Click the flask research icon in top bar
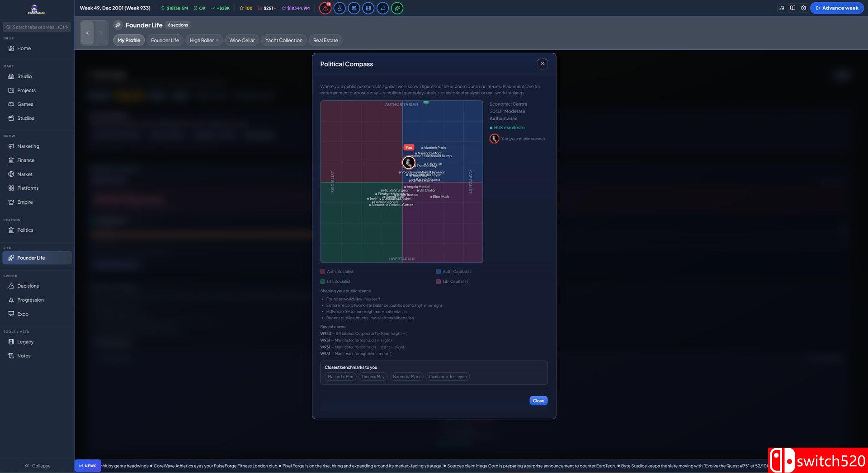The height and width of the screenshot is (473, 868). pyautogui.click(x=340, y=8)
